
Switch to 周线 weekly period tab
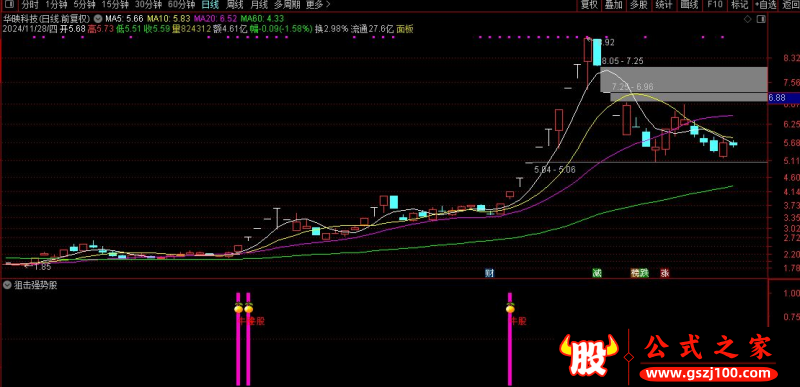[x=234, y=5]
